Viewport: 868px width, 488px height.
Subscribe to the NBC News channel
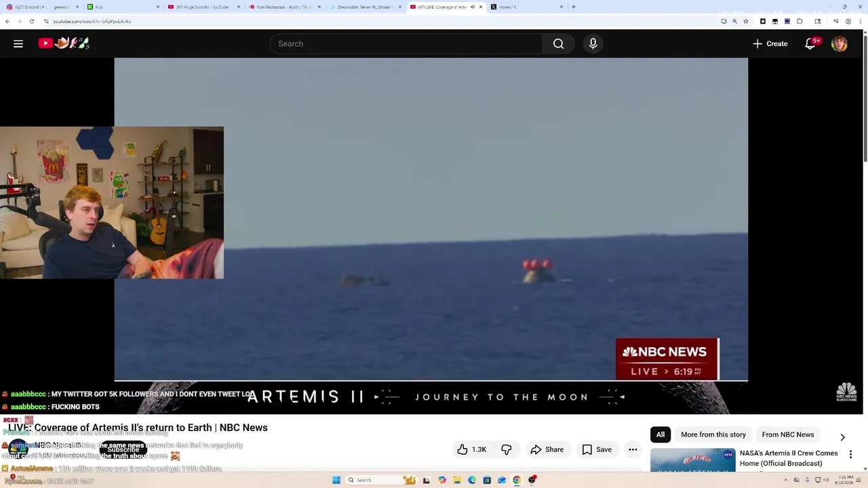point(123,449)
